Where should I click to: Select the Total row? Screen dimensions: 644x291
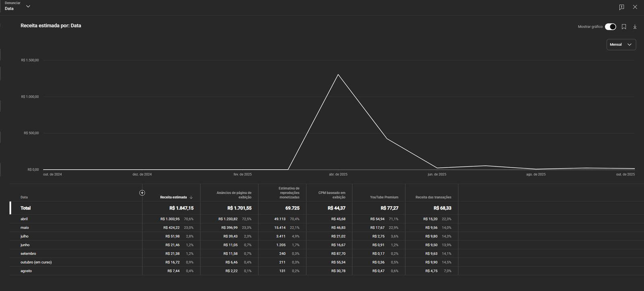point(234,208)
